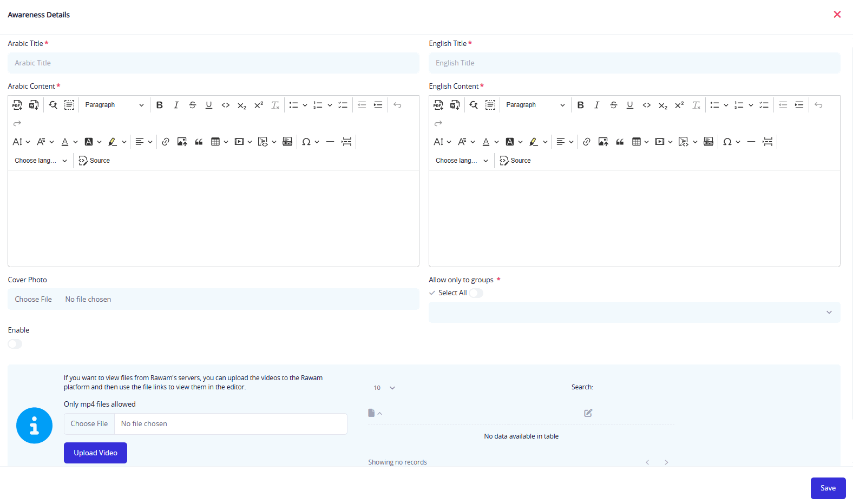Viewport: 853px width, 504px height.
Task: Click Underline in the Arabic Content editor
Action: point(209,105)
